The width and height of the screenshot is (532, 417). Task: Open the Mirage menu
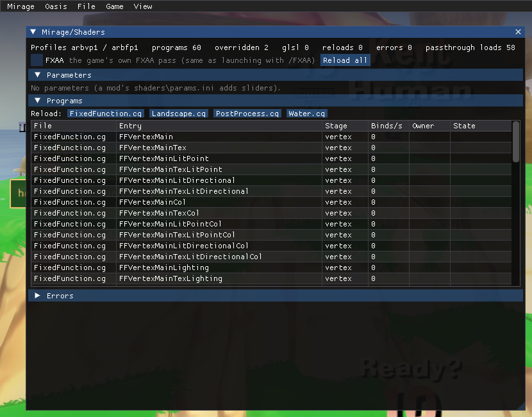tap(21, 6)
